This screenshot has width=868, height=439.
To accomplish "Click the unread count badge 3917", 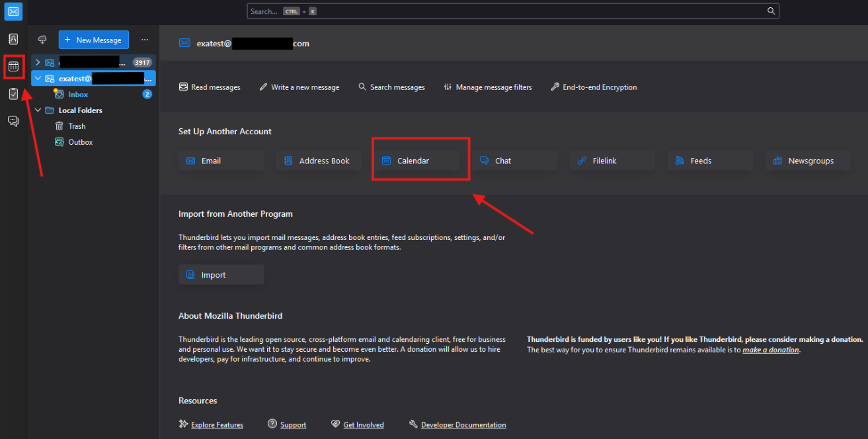I will point(142,62).
